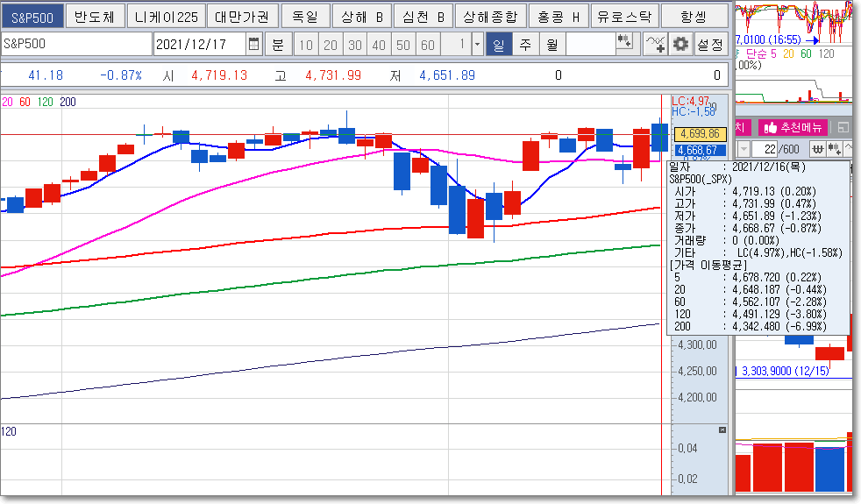The height and width of the screenshot is (504, 861).
Task: Choose the 20 minute interval button
Action: pyautogui.click(x=330, y=45)
